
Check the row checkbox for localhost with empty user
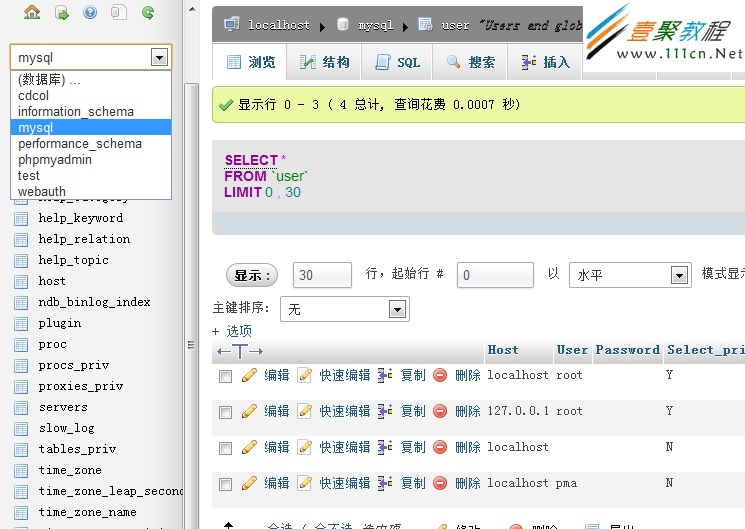click(225, 448)
